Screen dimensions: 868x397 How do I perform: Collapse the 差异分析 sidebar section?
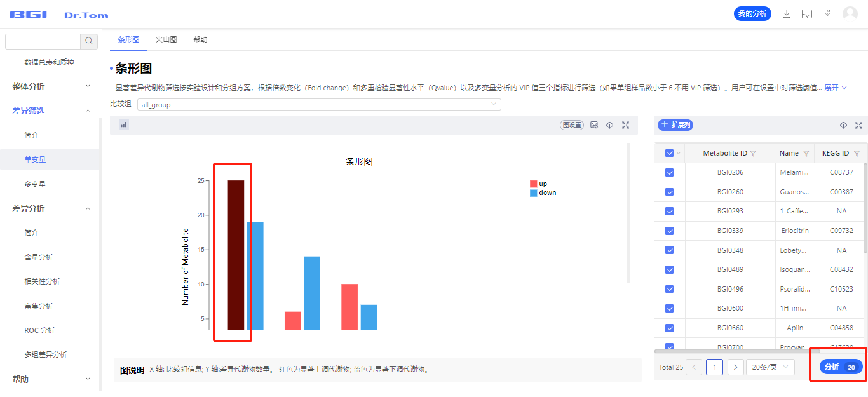(88, 208)
